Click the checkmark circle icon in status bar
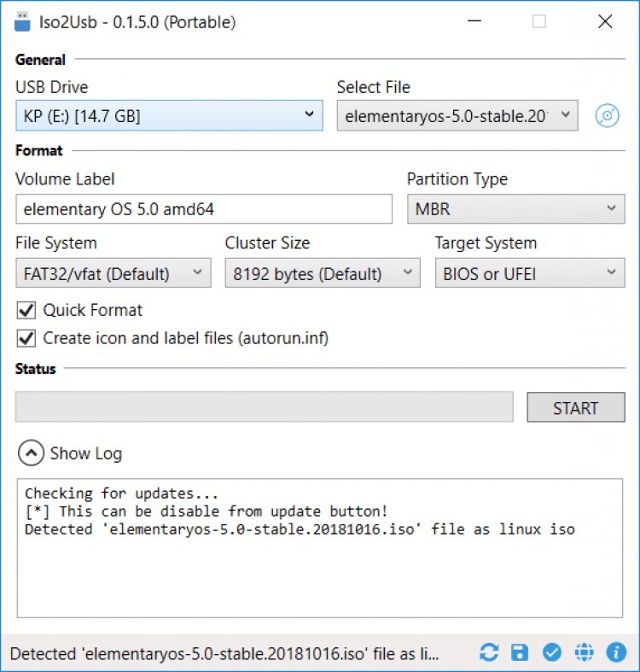The width and height of the screenshot is (640, 672). 552,653
